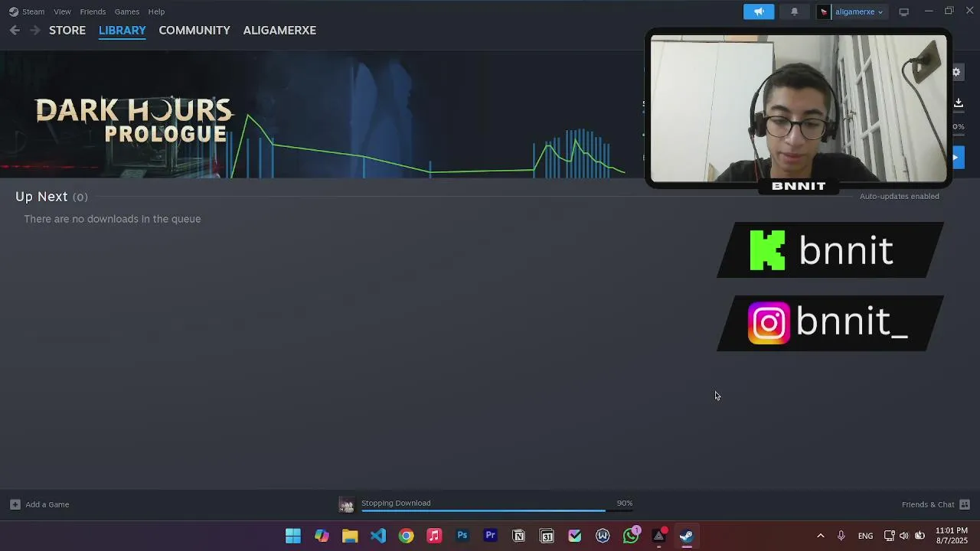
Task: Open the Help menu
Action: pyautogui.click(x=156, y=11)
